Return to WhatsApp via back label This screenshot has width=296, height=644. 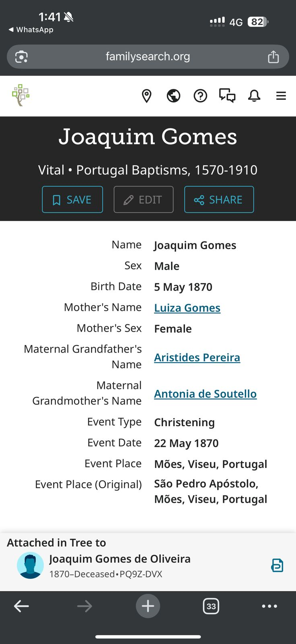31,30
